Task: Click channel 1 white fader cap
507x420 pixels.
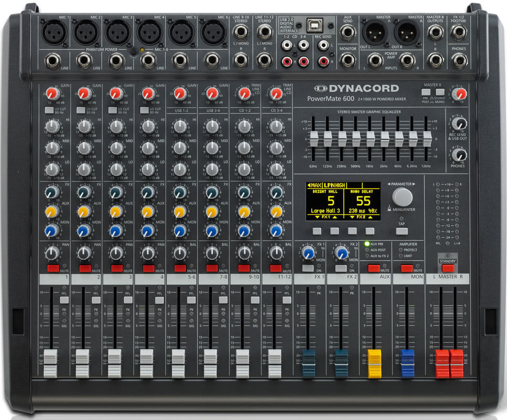Action: pyautogui.click(x=50, y=363)
